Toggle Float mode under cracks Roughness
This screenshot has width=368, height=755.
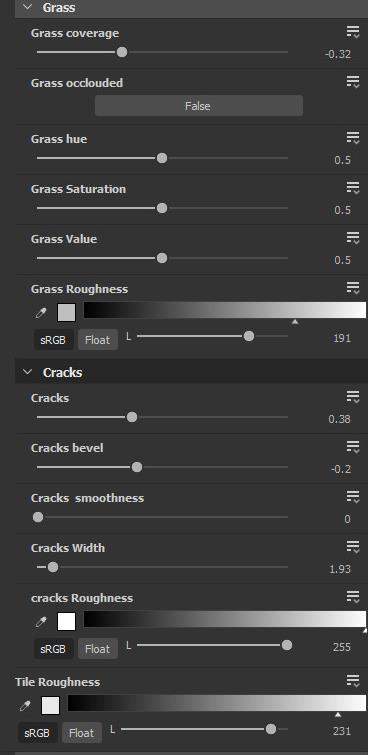coord(97,649)
